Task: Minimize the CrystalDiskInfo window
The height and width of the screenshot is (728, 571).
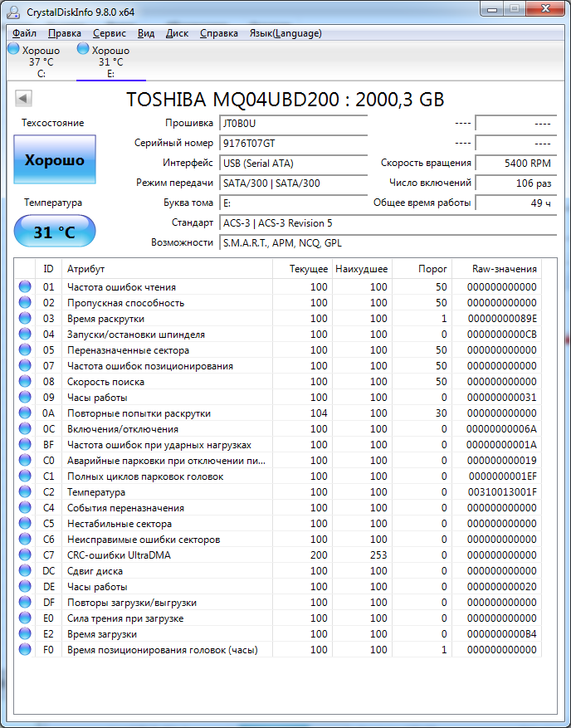Action: tap(493, 9)
